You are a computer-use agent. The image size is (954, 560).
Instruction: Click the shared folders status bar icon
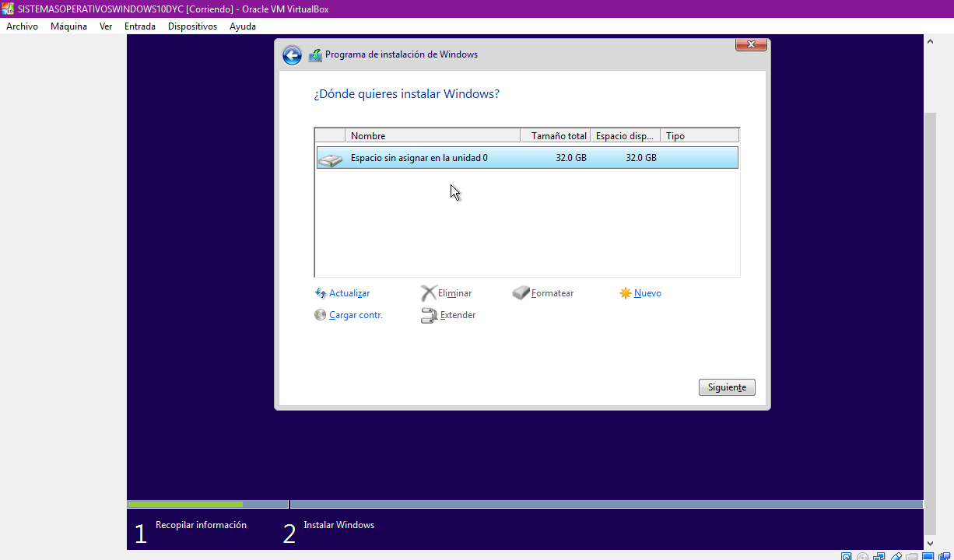912,556
